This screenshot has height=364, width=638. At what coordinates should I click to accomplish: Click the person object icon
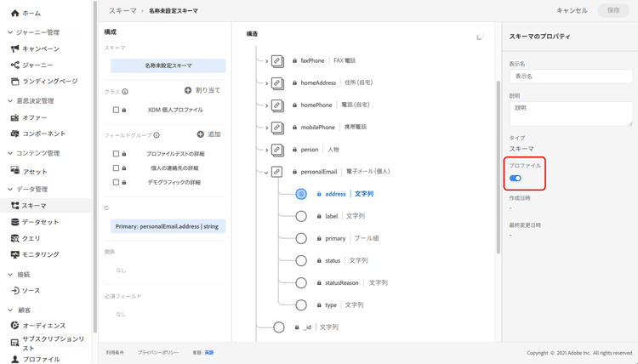[x=277, y=150]
